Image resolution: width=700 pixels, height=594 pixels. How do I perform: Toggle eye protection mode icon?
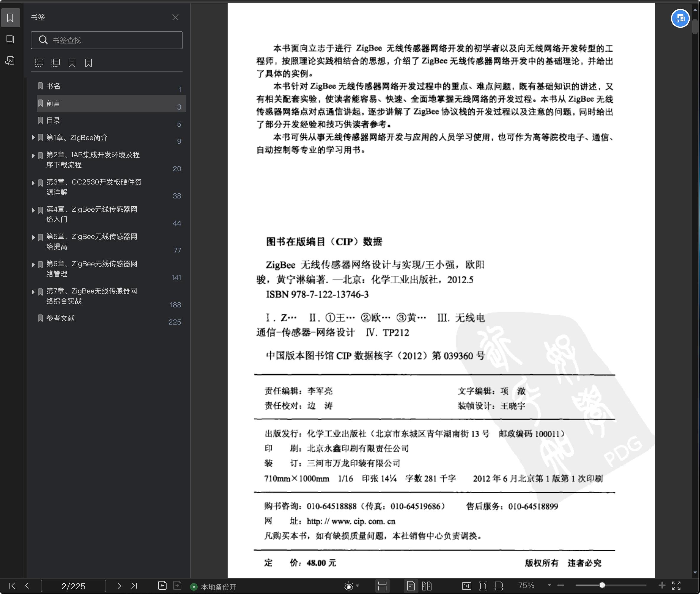349,586
